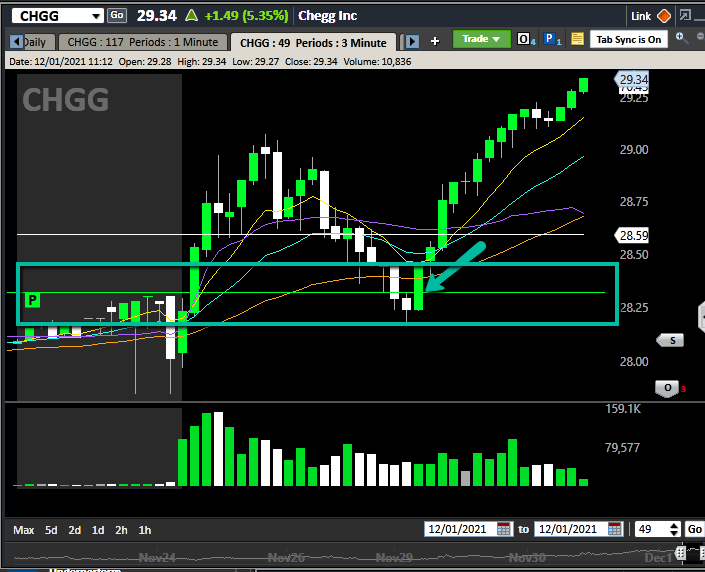Click Go next to periods field
The width and height of the screenshot is (705, 572).
pos(694,529)
